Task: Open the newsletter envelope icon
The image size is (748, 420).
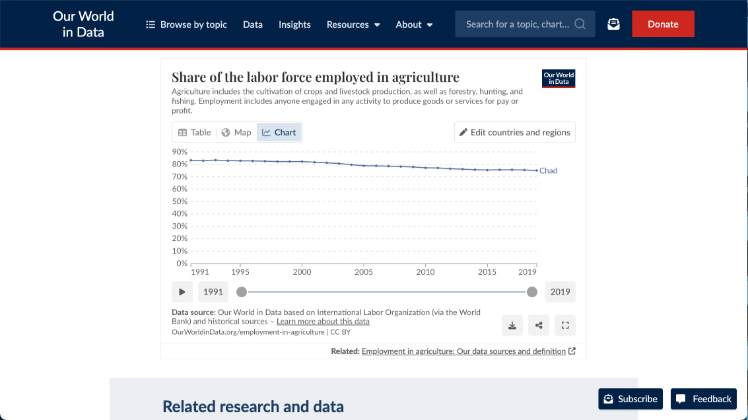Action: [x=614, y=24]
